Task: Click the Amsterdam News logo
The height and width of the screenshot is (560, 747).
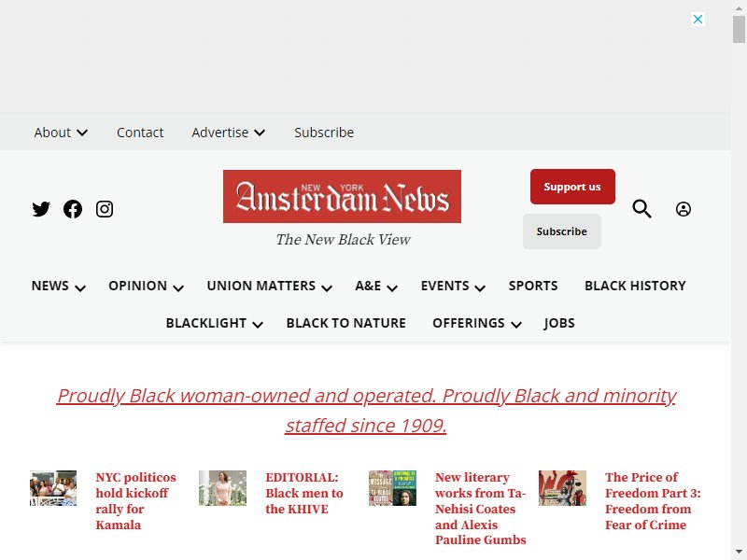Action: [342, 196]
